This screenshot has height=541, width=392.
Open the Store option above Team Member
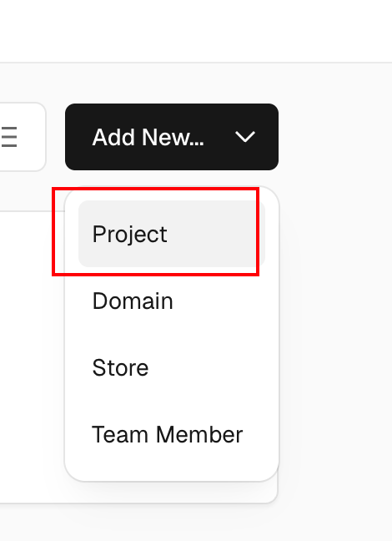click(x=172, y=367)
